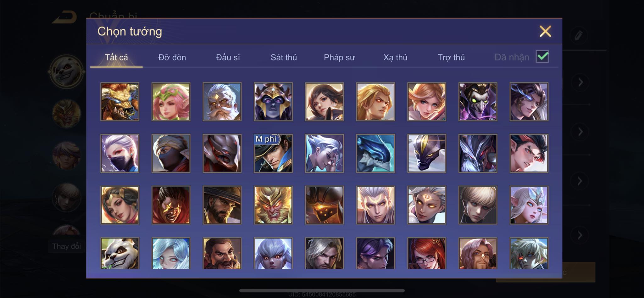The height and width of the screenshot is (298, 644).
Task: Switch to the Đỡ đòn tab
Action: click(x=172, y=57)
